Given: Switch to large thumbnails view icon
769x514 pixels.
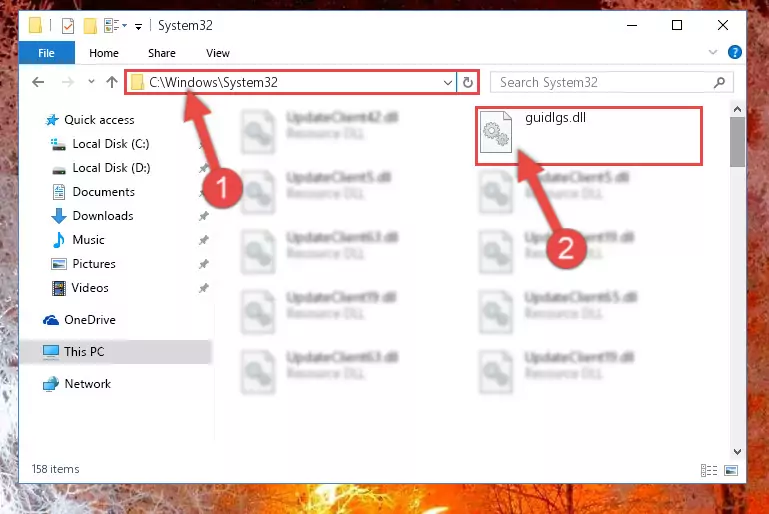Looking at the screenshot, I should tap(731, 470).
